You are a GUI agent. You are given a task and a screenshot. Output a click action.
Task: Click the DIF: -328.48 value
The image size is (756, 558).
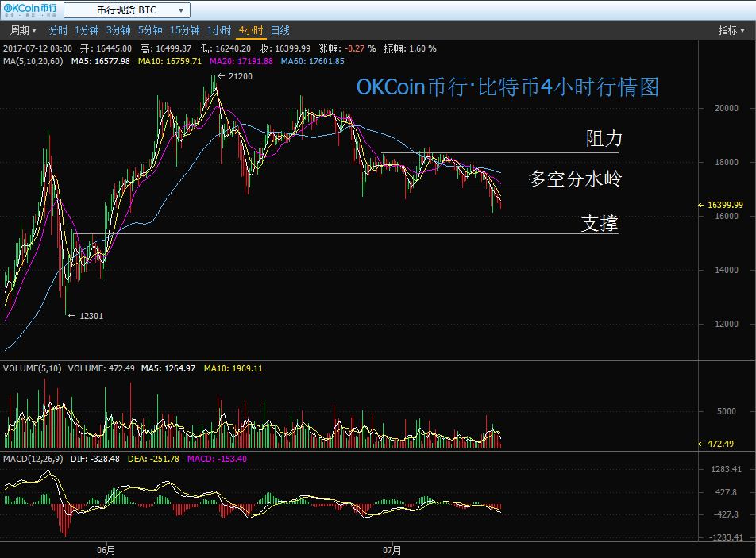pyautogui.click(x=95, y=460)
